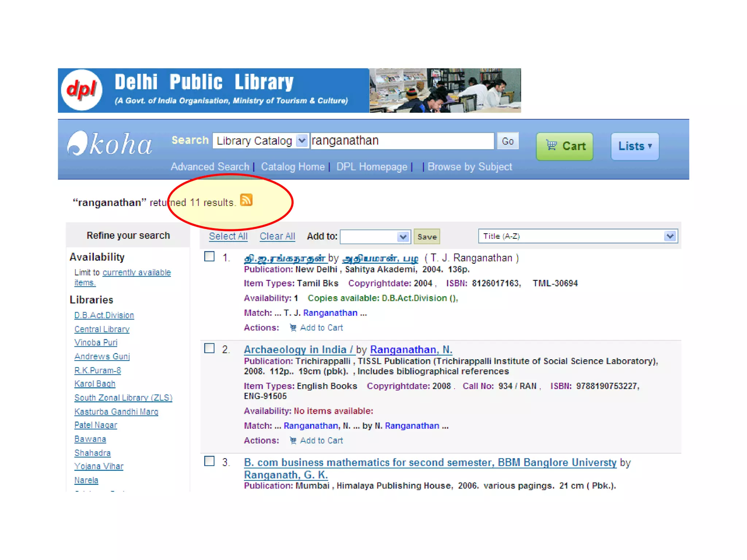Expand the Add to dropdown
Image resolution: width=747 pixels, height=560 pixels.
tap(375, 237)
